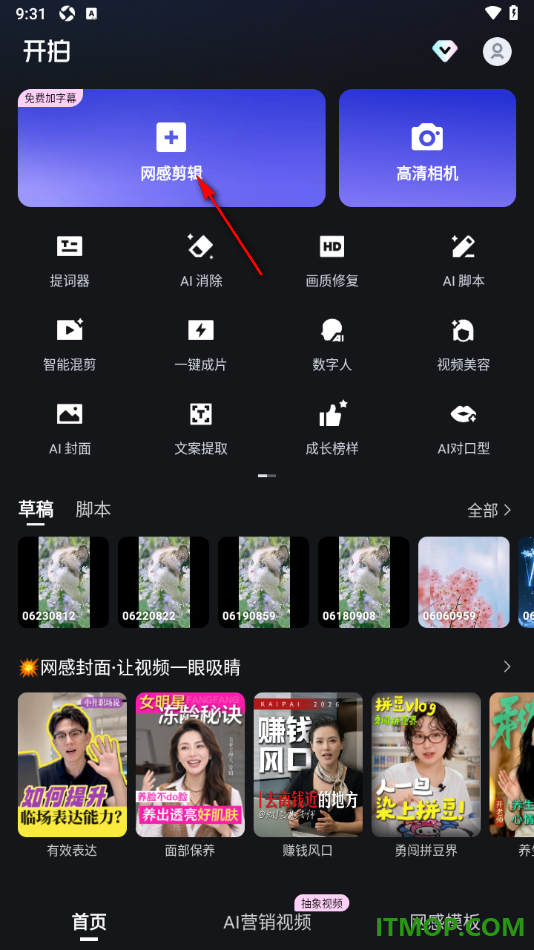Viewport: 534px width, 950px height.
Task: Open the 提词器 teleprompter tool
Action: click(70, 262)
